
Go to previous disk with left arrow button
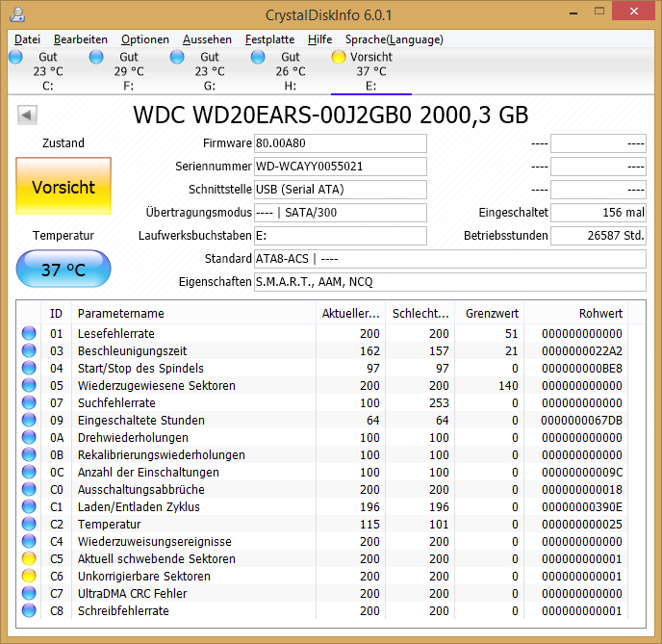pos(28,115)
